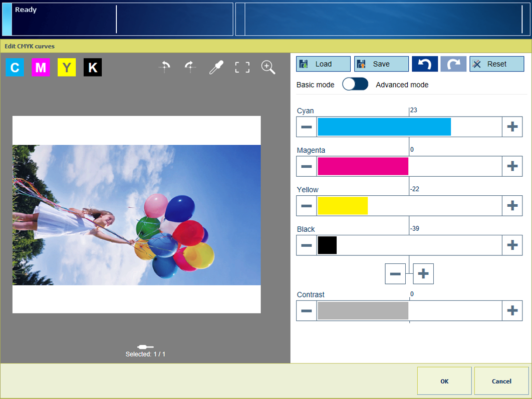Screen dimensions: 532x399
Task: Toggle the Black K channel button
Action: click(93, 68)
